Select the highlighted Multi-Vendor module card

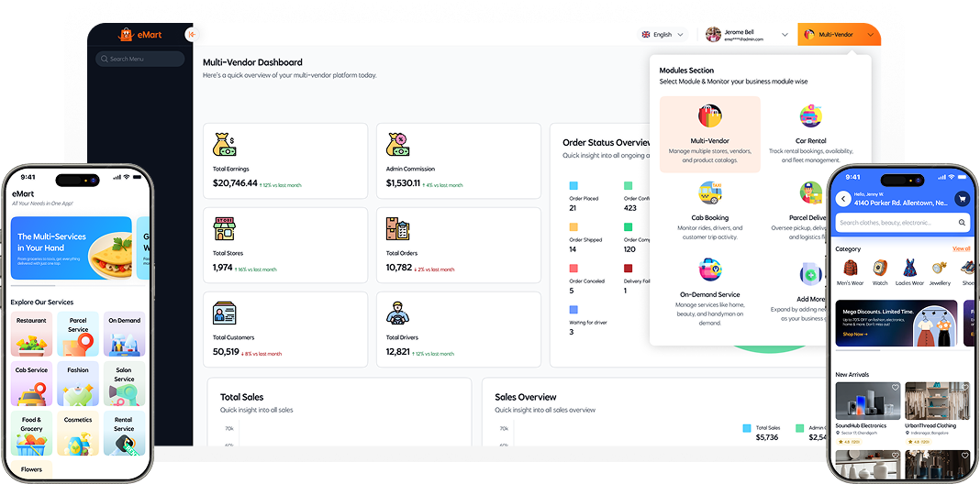pos(709,135)
